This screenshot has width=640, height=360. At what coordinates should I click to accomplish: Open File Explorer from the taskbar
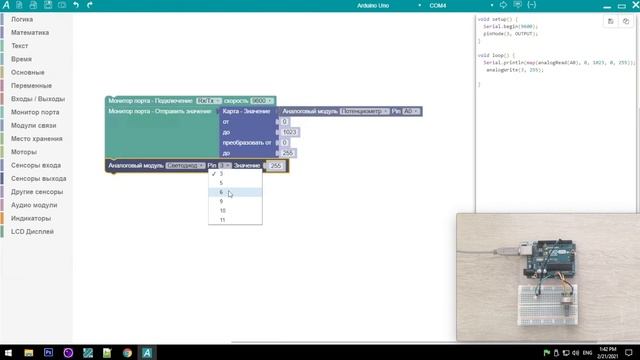coord(29,353)
